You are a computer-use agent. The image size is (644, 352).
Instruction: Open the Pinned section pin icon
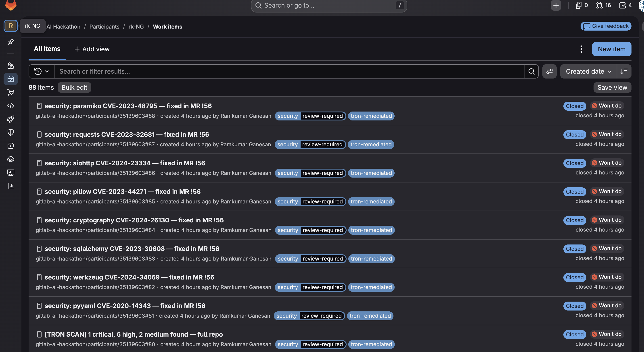[10, 42]
